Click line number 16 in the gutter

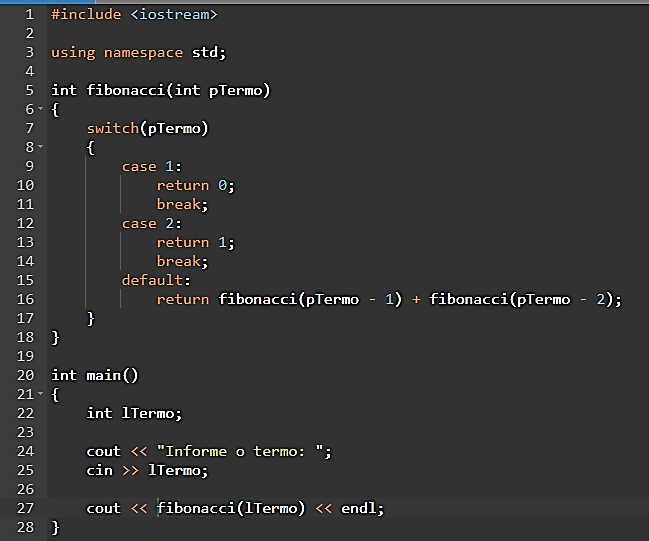click(x=25, y=299)
